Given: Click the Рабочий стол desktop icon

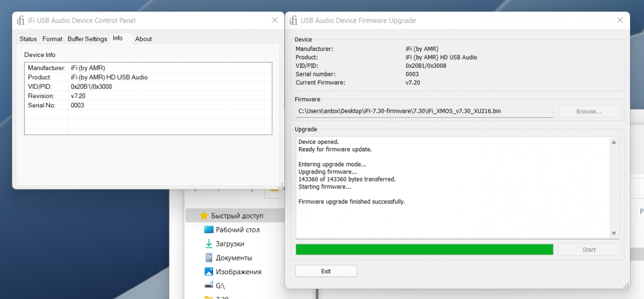Looking at the screenshot, I should click(209, 230).
